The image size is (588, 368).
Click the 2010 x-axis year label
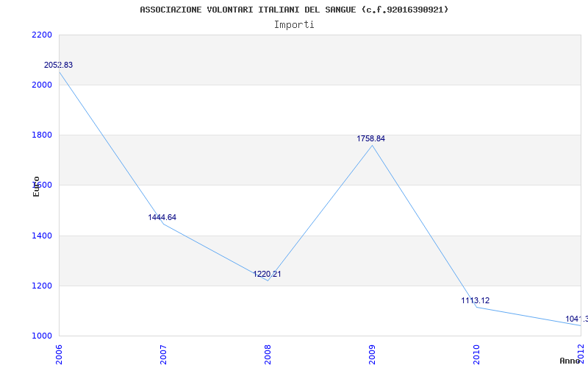(x=476, y=355)
